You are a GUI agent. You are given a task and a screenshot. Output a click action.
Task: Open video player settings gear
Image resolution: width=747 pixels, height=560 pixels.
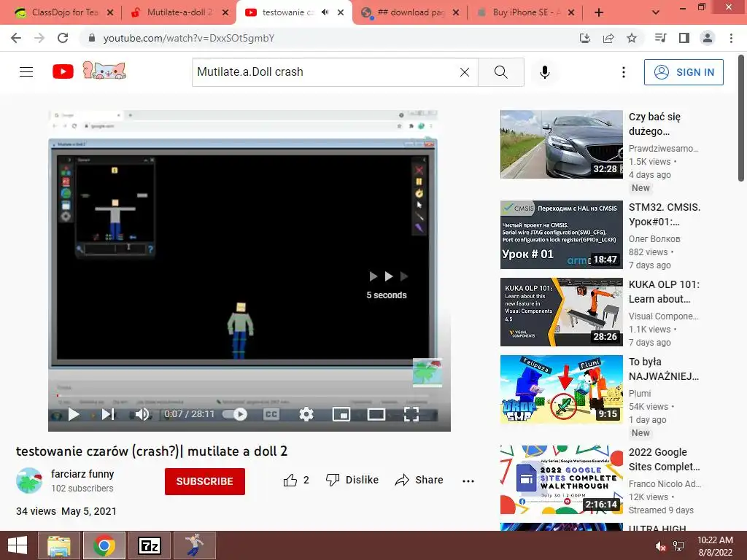tap(306, 414)
